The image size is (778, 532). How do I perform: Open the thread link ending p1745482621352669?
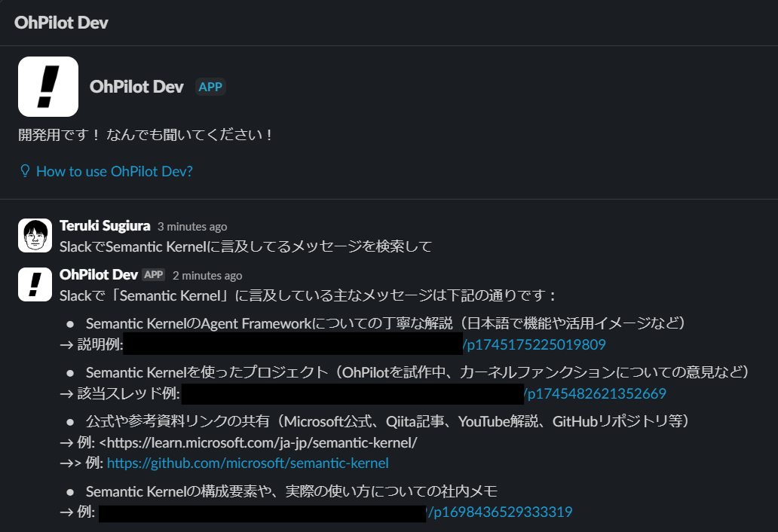(595, 393)
